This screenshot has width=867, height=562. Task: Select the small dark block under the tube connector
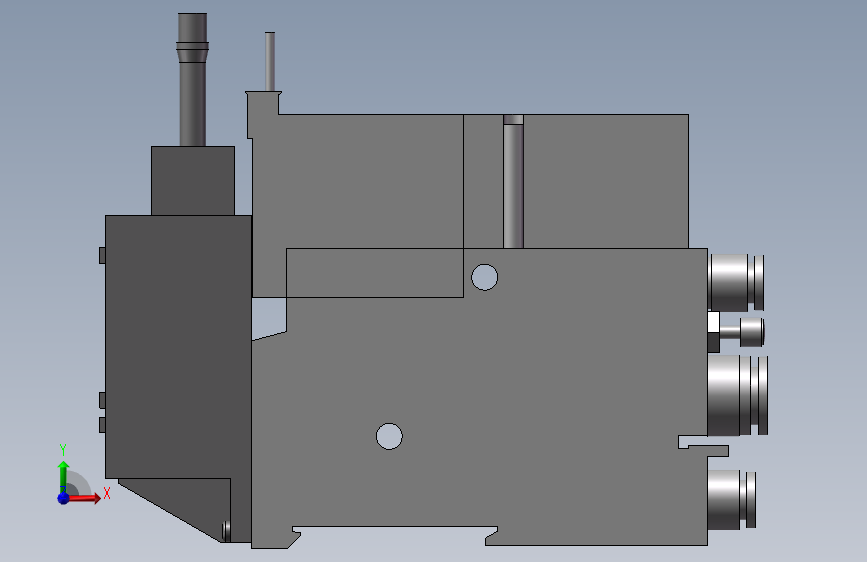pos(193,181)
